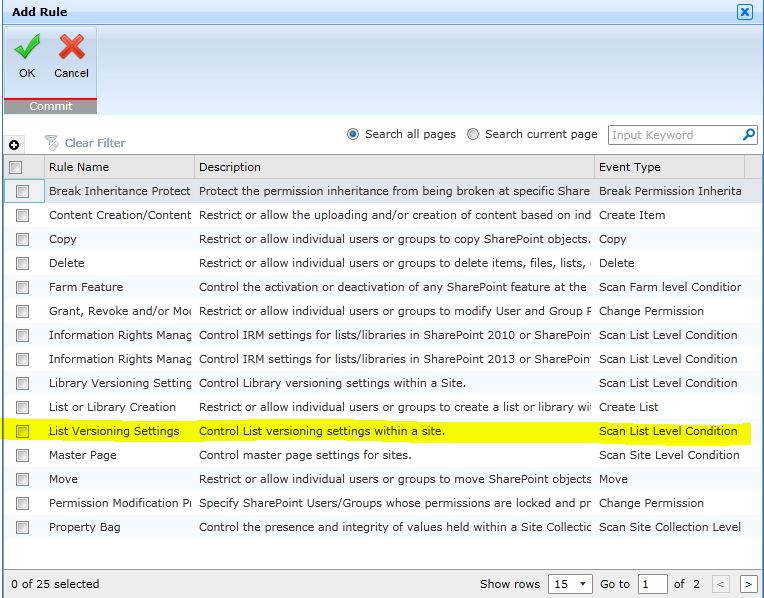Check the List Versioning Settings checkbox
This screenshot has width=764, height=598.
coord(22,431)
